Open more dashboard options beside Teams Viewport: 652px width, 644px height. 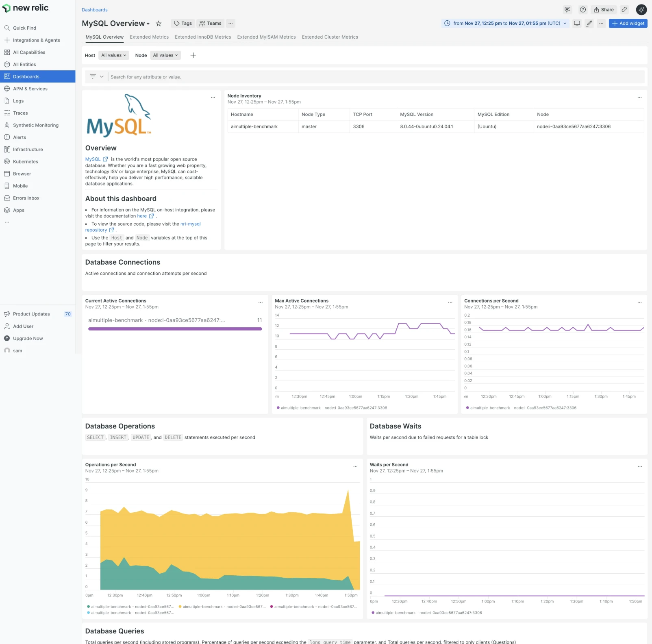230,24
